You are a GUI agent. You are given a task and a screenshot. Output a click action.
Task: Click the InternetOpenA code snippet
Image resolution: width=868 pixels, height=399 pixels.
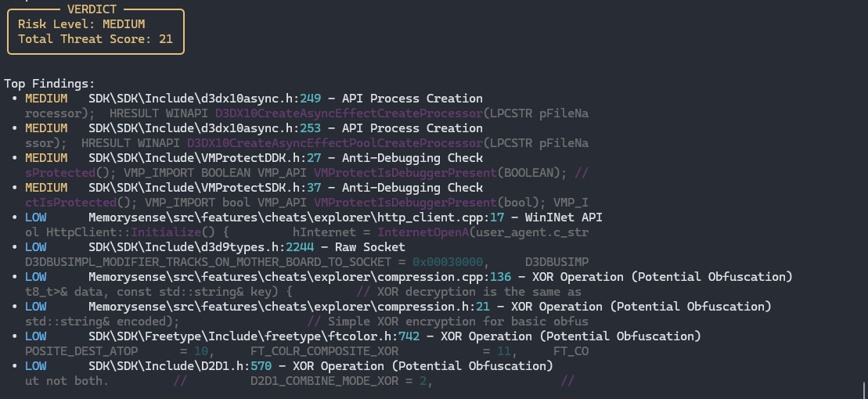point(423,232)
